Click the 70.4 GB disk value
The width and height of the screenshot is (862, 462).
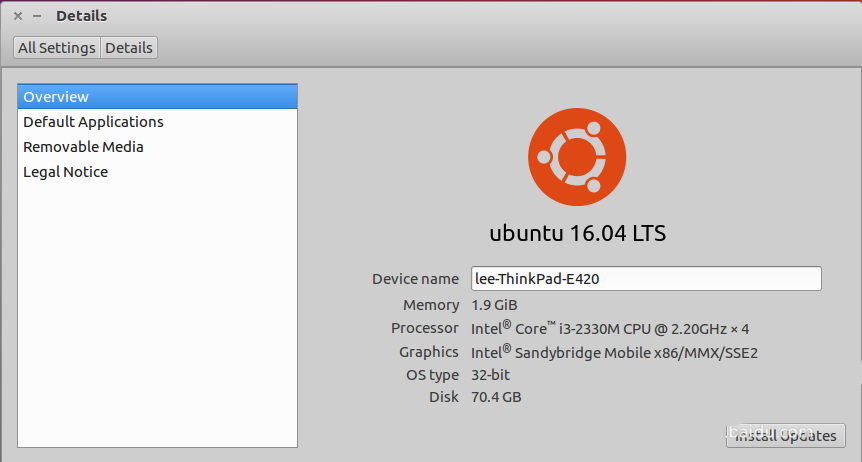pos(496,397)
